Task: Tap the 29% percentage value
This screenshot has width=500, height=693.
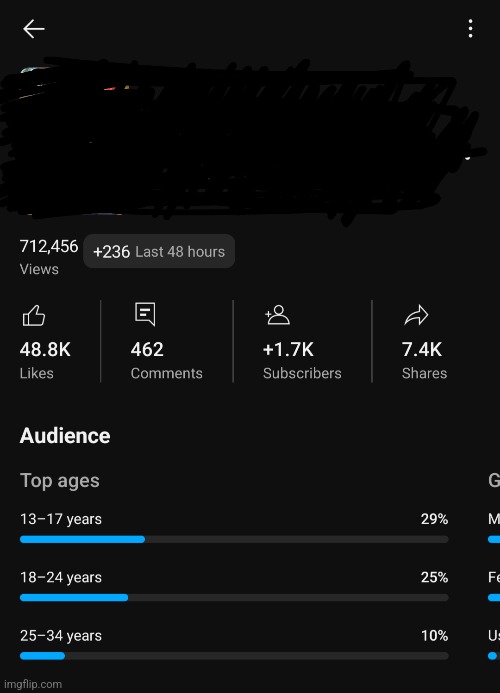Action: 434,519
